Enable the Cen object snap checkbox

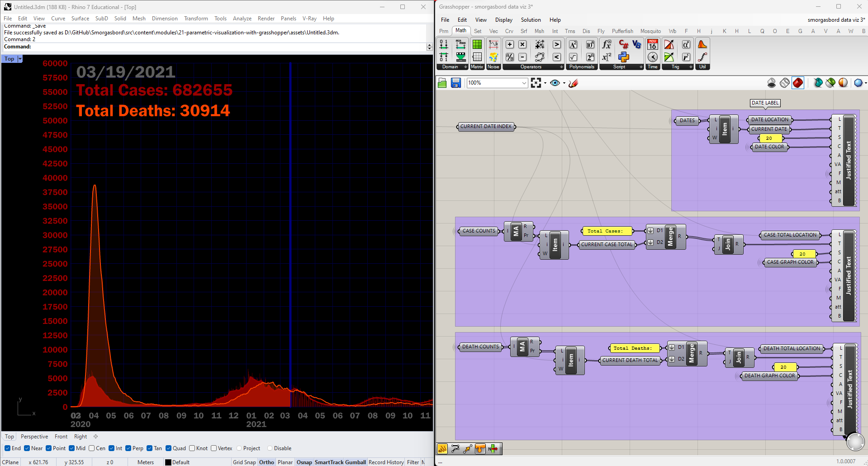coord(92,448)
